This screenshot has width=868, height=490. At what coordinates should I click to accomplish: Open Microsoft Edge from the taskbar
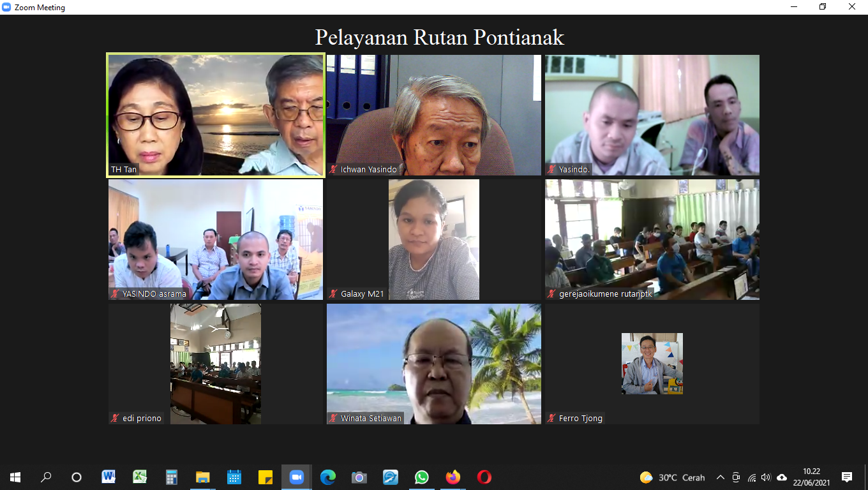[x=327, y=477]
